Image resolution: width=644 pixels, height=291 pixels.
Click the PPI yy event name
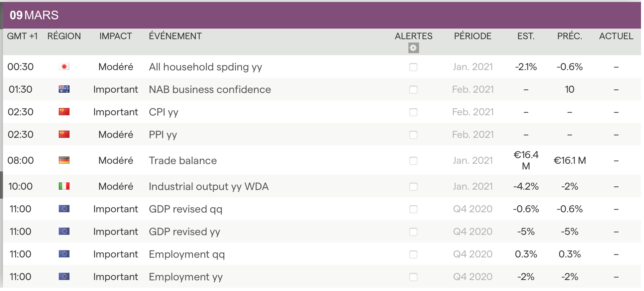(163, 135)
